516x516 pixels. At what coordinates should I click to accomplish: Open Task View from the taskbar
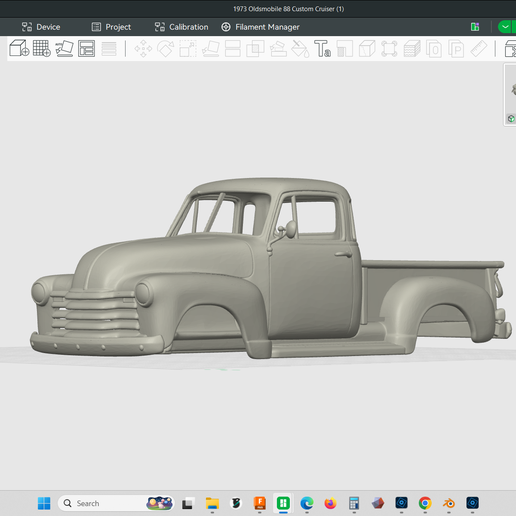187,503
